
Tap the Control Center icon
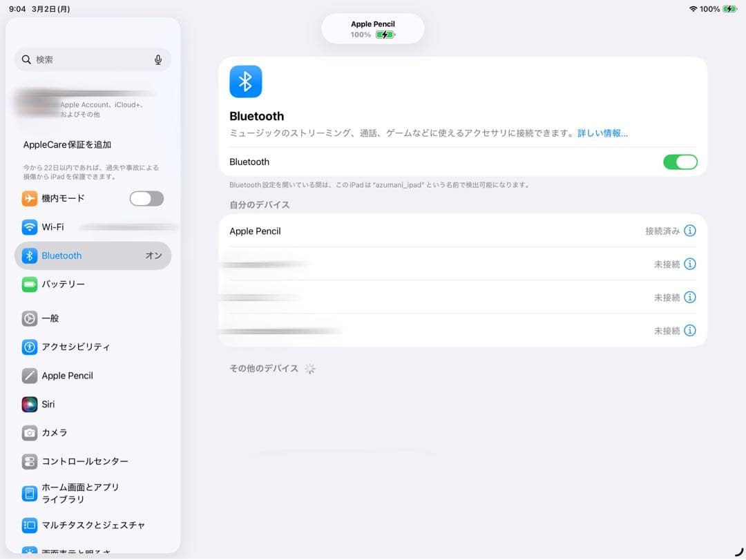30,461
